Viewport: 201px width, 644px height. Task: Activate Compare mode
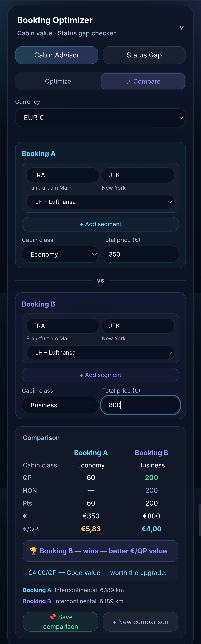click(143, 81)
